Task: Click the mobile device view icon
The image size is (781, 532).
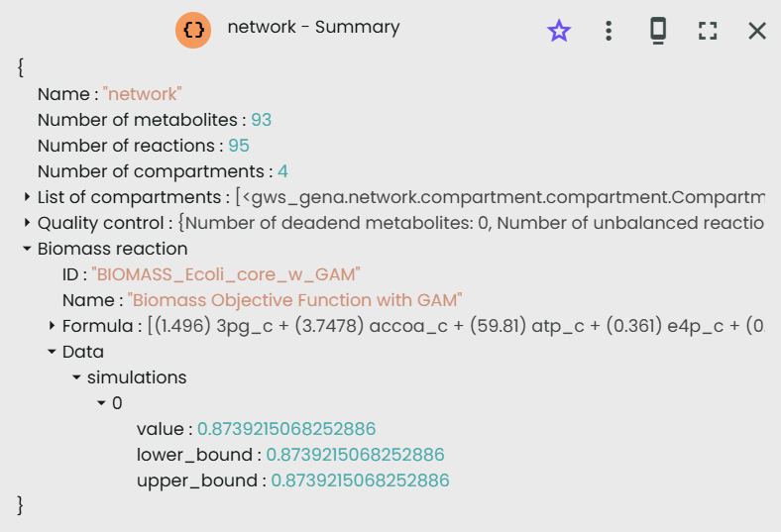Action: point(657,31)
